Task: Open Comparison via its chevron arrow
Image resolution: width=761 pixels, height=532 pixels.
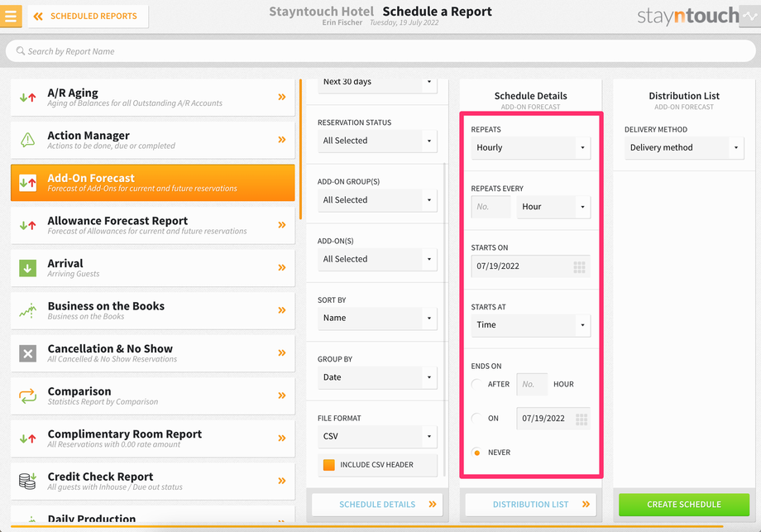Action: coord(282,396)
